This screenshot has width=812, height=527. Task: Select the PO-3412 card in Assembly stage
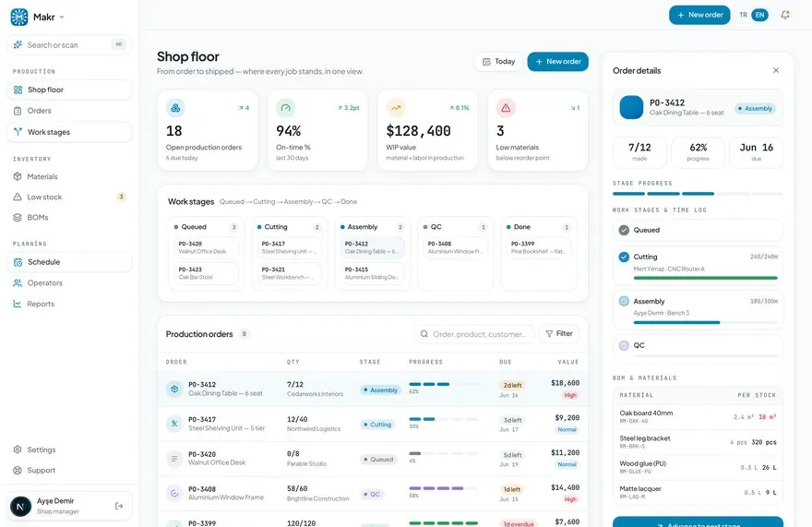373,247
